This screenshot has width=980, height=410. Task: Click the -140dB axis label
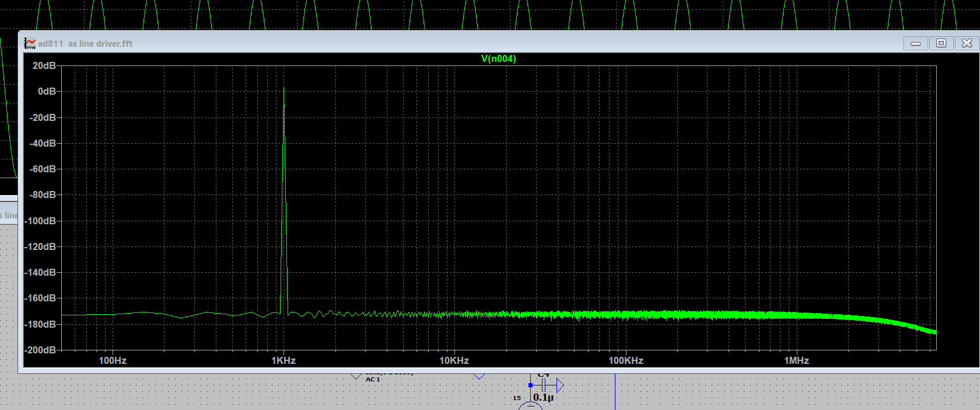tap(40, 272)
